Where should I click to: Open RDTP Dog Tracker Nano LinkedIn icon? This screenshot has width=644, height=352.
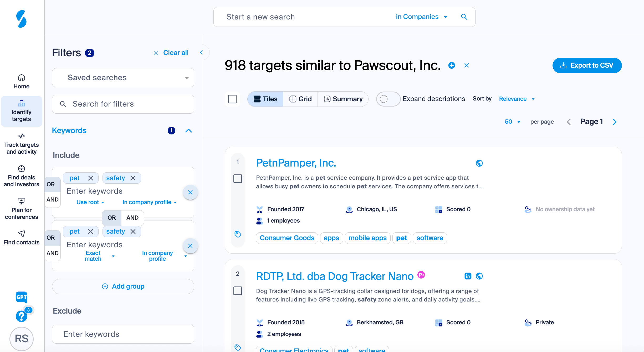click(468, 276)
